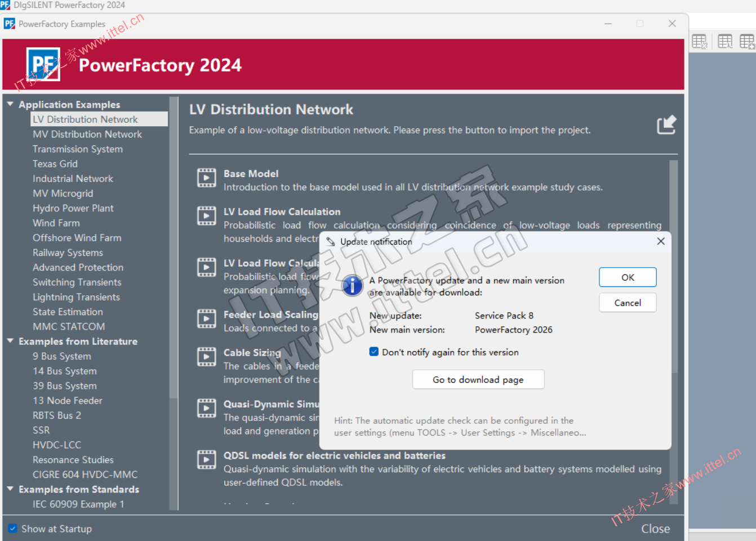Uncheck Don't notify again for this version
Screen dimensions: 756x541
point(373,352)
